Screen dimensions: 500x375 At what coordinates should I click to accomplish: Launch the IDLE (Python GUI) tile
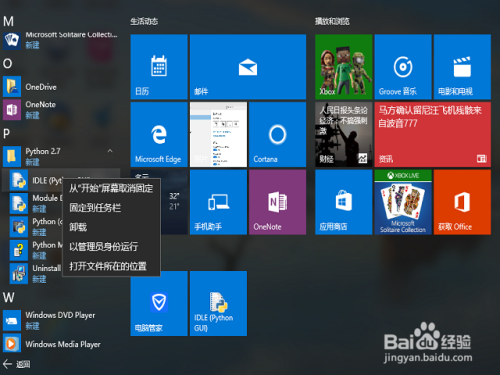218,303
